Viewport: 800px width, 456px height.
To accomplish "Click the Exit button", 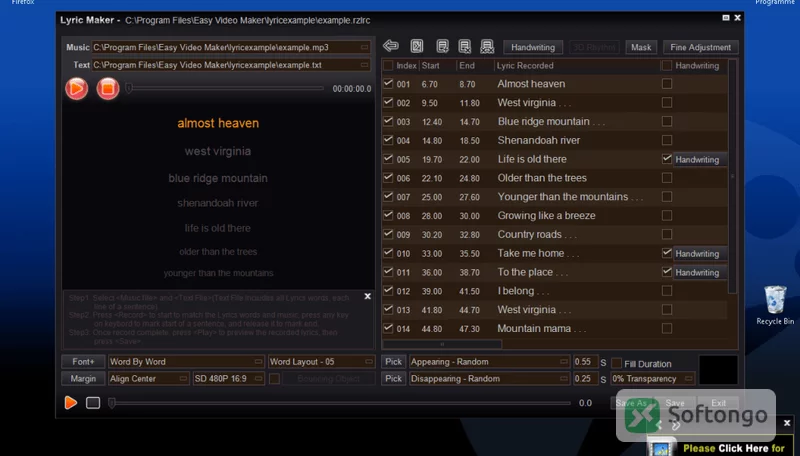I will [718, 403].
